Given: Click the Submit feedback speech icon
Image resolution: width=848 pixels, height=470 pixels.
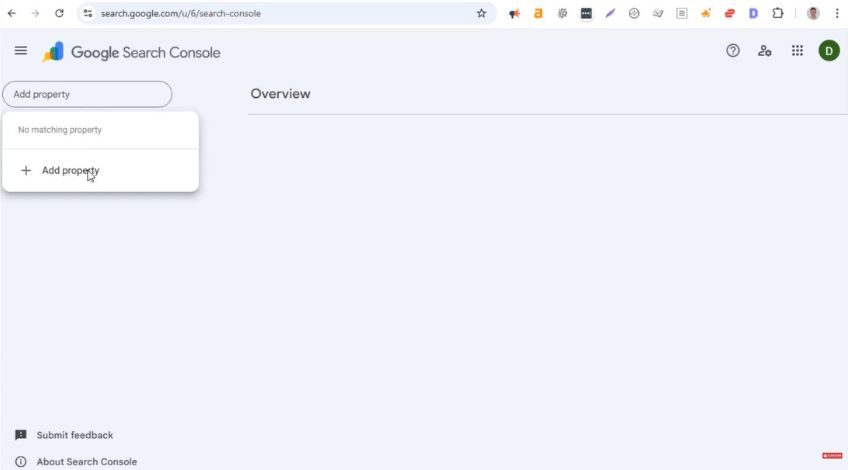Looking at the screenshot, I should (x=21, y=435).
